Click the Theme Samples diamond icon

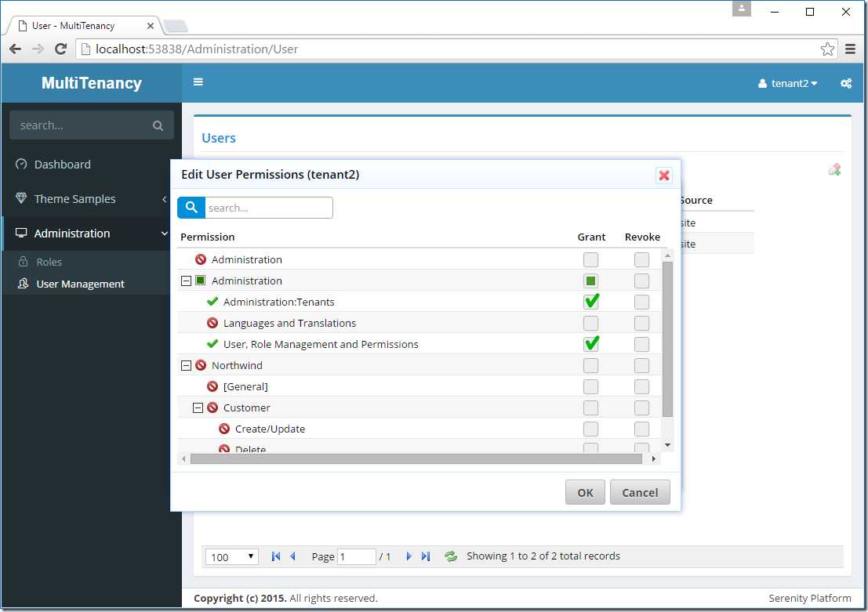click(21, 198)
